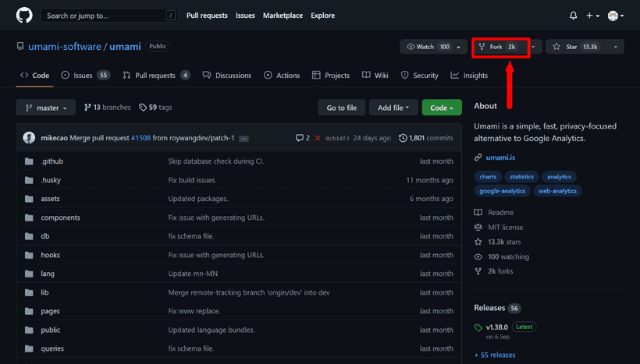Viewport: 640px width, 364px height.
Task: Focus the Search or jump to field
Action: click(109, 16)
